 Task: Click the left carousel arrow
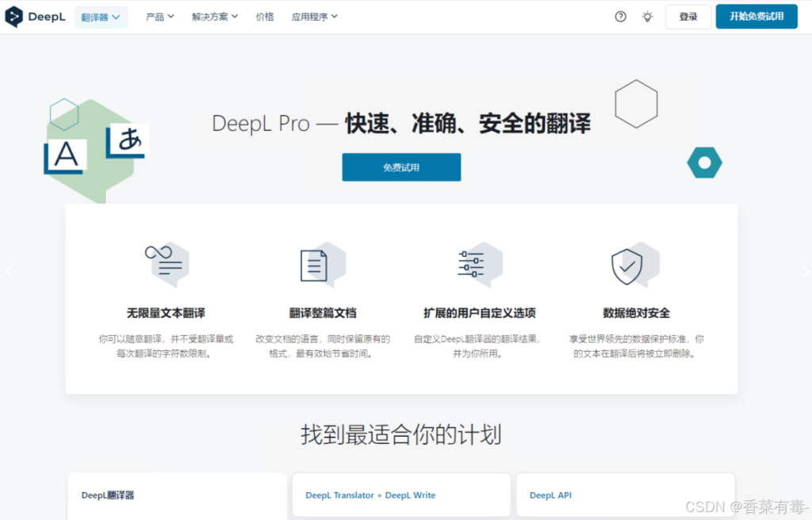[10, 271]
